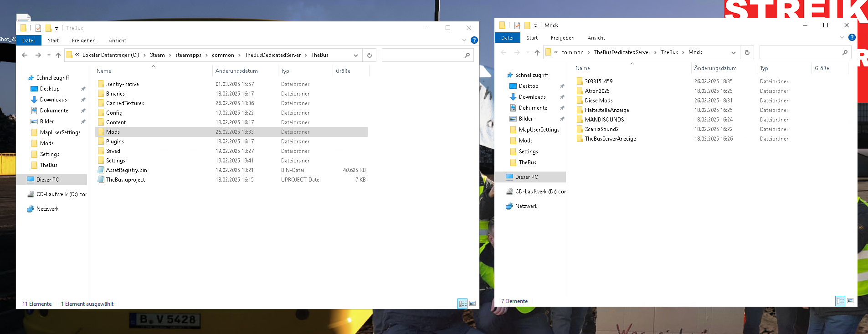
Task: Click the up-arrow in Mods window navigation
Action: (x=537, y=53)
